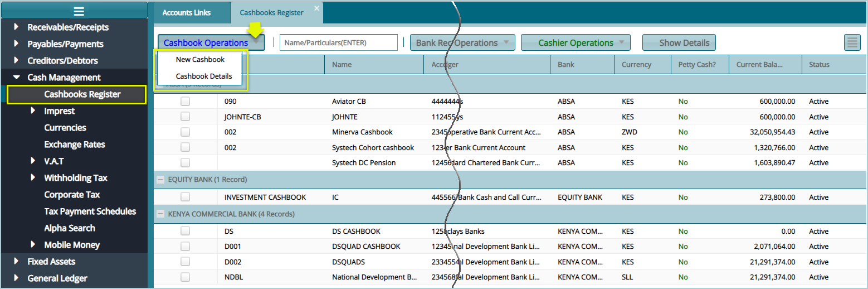Tick checkbox for Aviator CB row
868x289 pixels.
[185, 102]
